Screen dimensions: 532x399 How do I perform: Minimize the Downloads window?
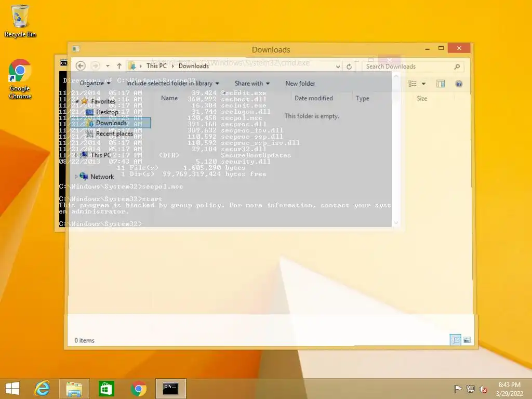427,48
